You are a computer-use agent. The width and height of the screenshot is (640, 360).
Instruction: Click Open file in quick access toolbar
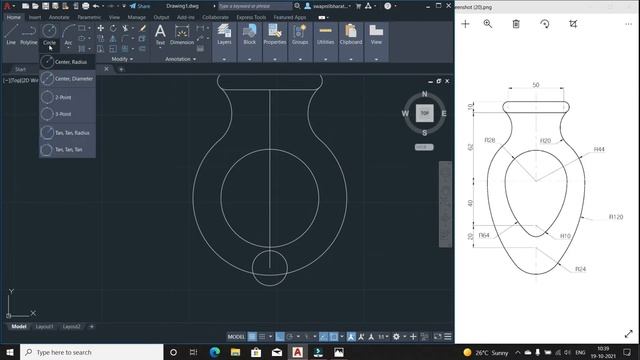click(x=35, y=6)
